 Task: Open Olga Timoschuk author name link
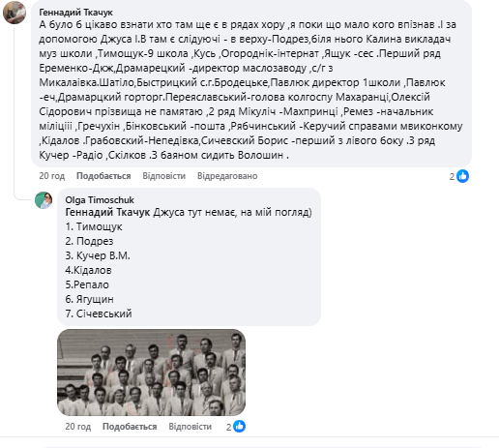coord(100,200)
